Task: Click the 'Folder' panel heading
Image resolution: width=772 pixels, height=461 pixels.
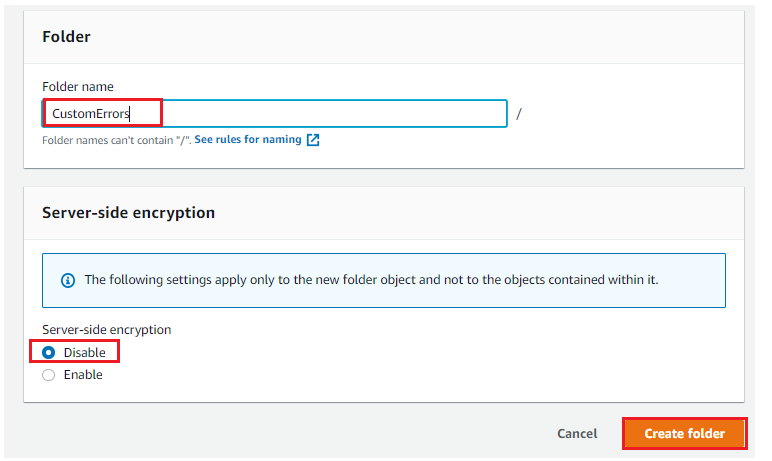Action: pyautogui.click(x=66, y=37)
